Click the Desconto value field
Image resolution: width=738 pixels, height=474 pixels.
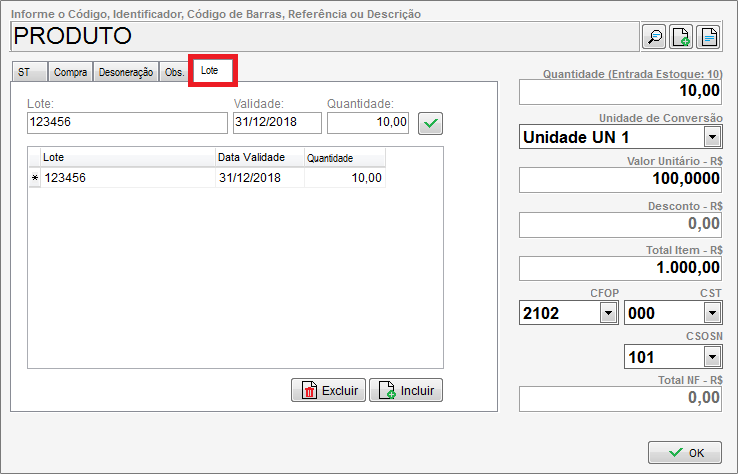point(620,224)
